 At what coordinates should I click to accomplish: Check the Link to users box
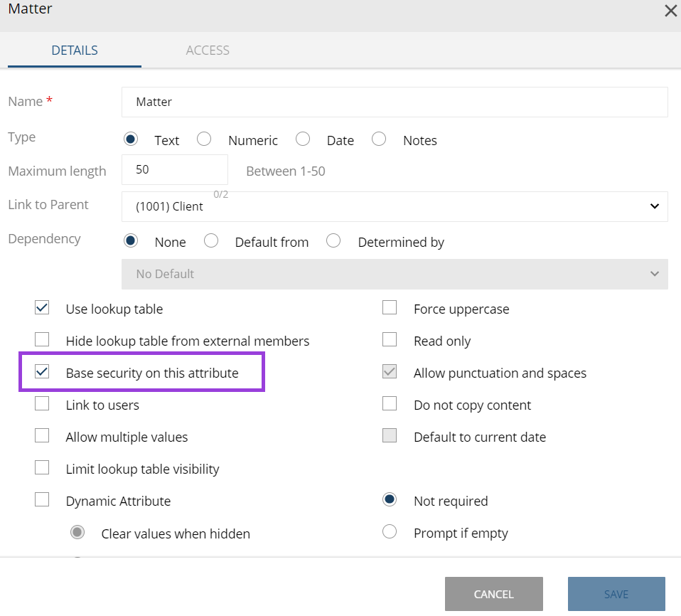pyautogui.click(x=41, y=403)
